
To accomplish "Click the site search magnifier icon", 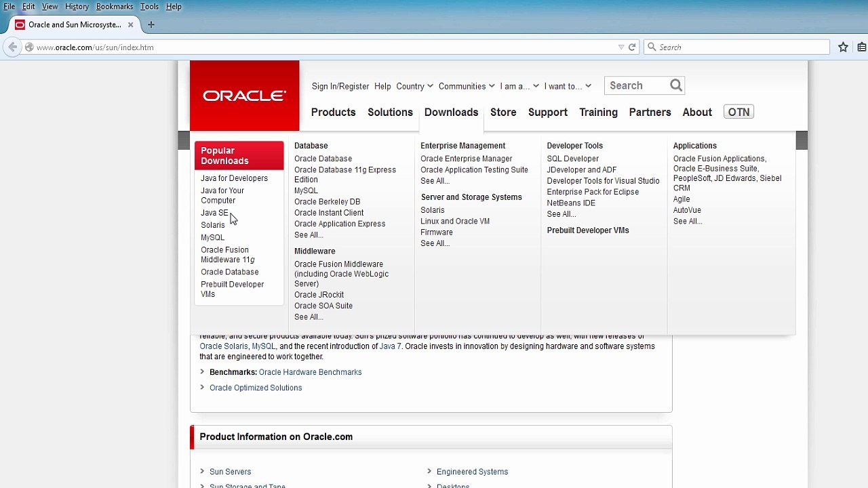I will coord(676,85).
